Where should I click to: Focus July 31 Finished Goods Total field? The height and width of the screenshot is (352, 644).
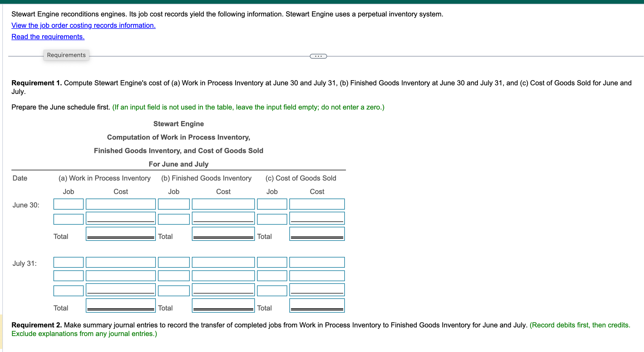pyautogui.click(x=223, y=306)
